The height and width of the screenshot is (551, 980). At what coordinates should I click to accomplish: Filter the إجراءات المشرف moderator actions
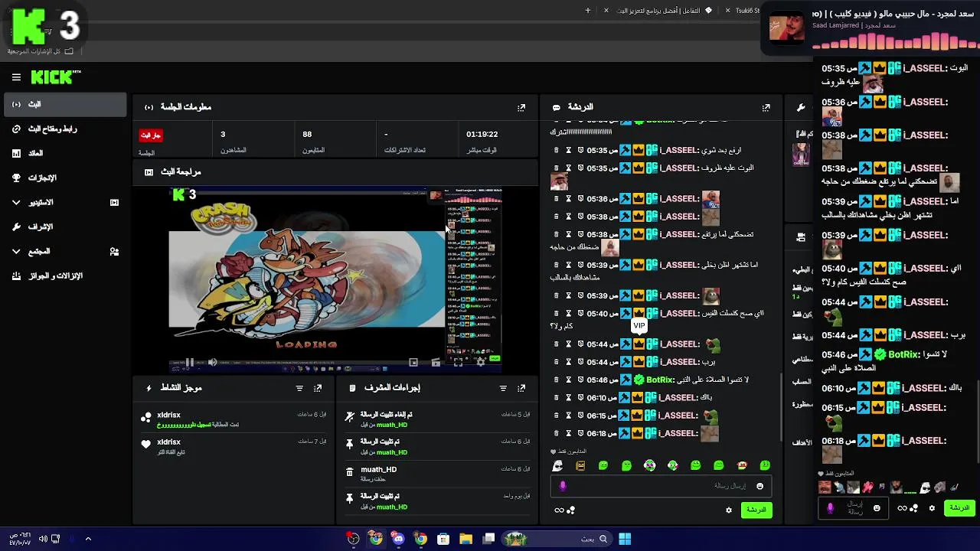pyautogui.click(x=503, y=389)
